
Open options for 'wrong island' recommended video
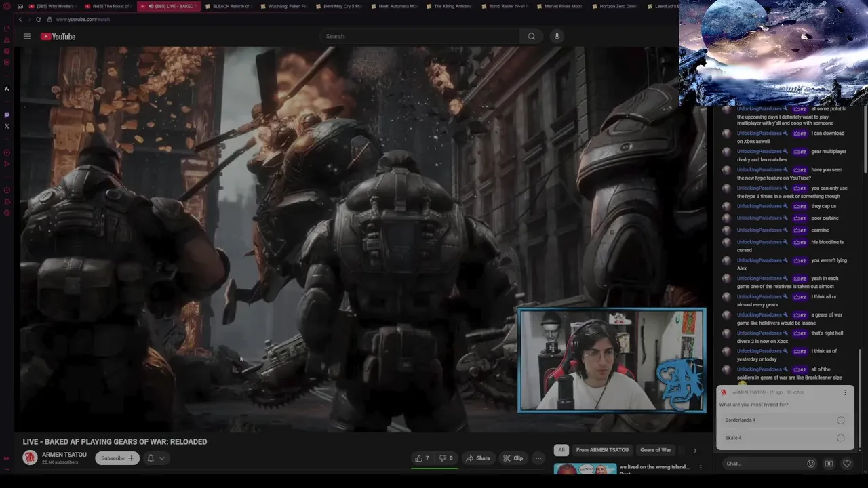(x=701, y=468)
